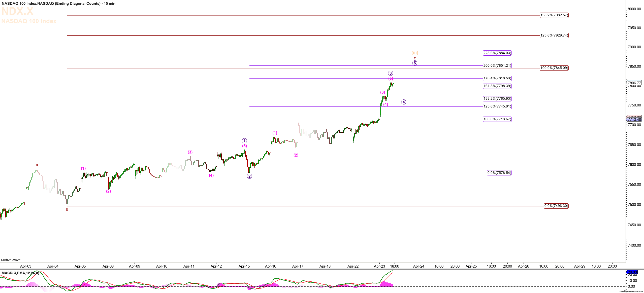
Task: Click the MACD(C,EMA,12,26,9) study label
Action: click(x=20, y=273)
